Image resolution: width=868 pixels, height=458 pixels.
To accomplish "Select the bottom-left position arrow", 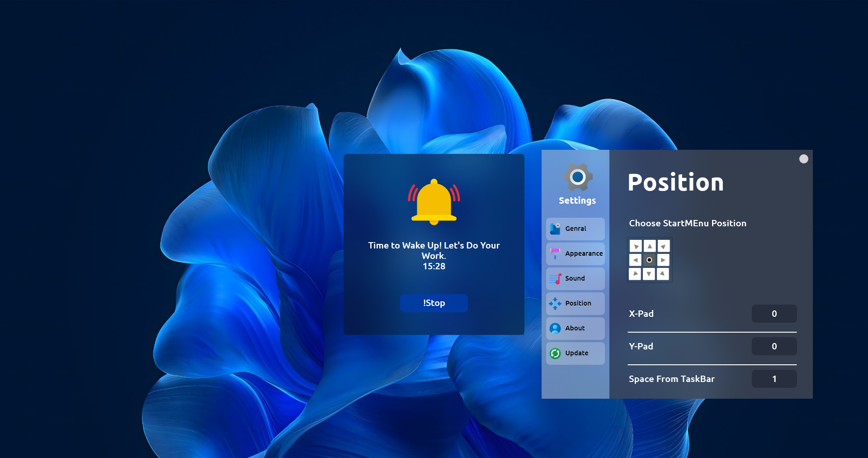I will [635, 274].
